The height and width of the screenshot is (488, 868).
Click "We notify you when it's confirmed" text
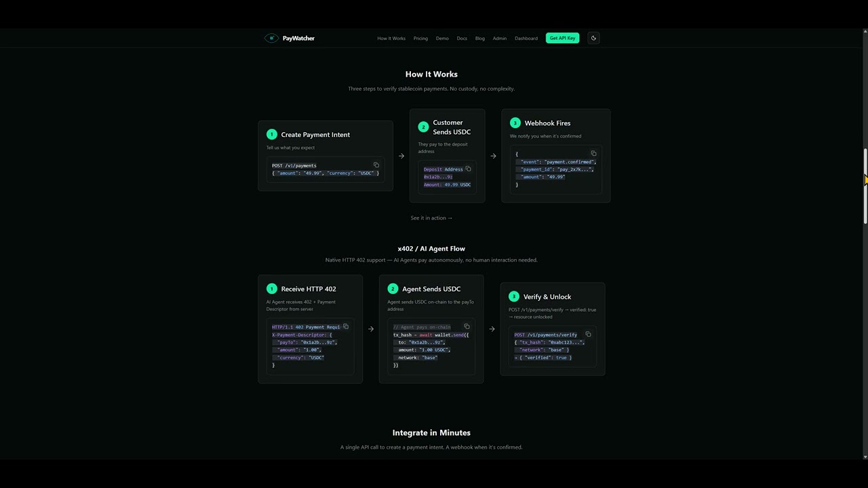(545, 136)
